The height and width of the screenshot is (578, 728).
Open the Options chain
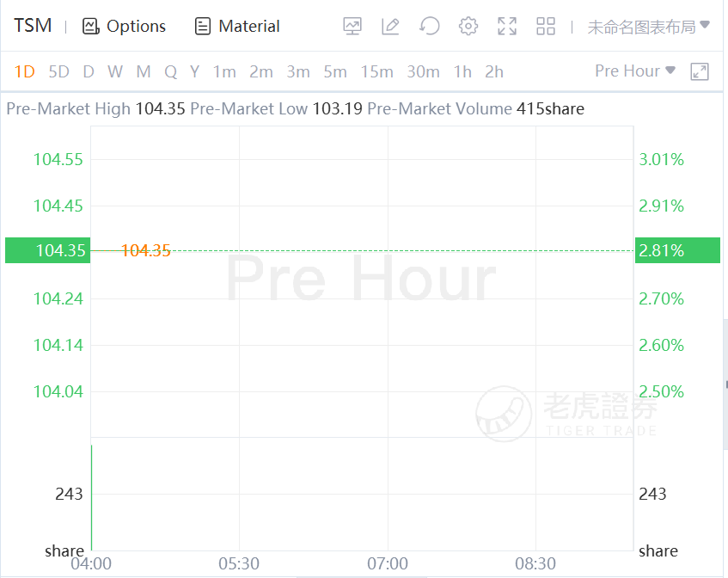125,27
